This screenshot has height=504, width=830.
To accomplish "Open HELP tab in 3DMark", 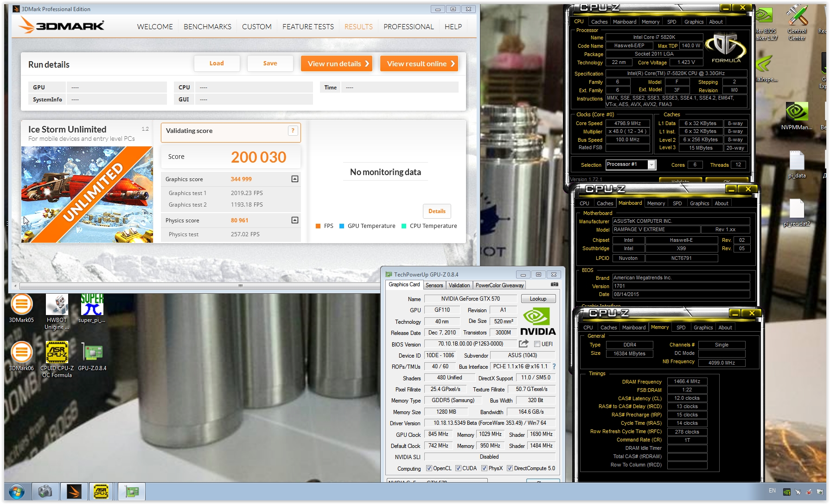I will pyautogui.click(x=453, y=27).
